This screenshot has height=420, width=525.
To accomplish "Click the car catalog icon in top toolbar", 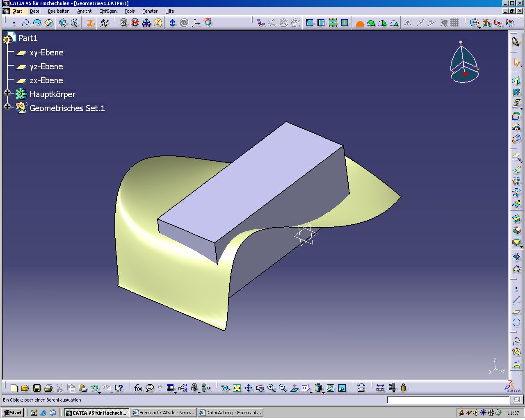I will point(146,23).
